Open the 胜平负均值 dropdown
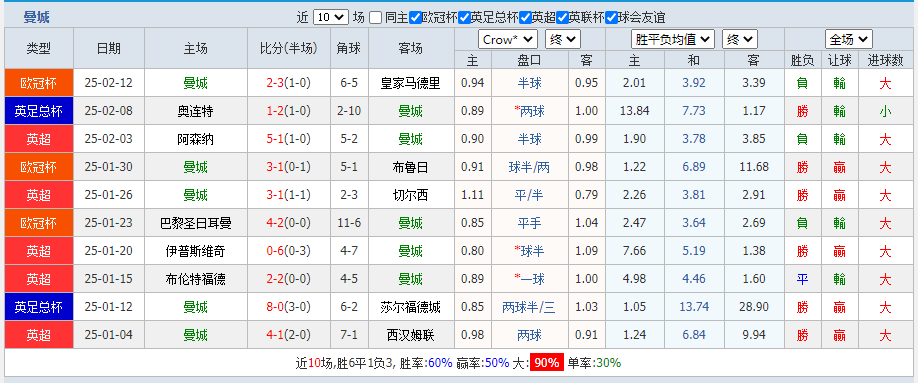This screenshot has height=383, width=918. [x=673, y=39]
